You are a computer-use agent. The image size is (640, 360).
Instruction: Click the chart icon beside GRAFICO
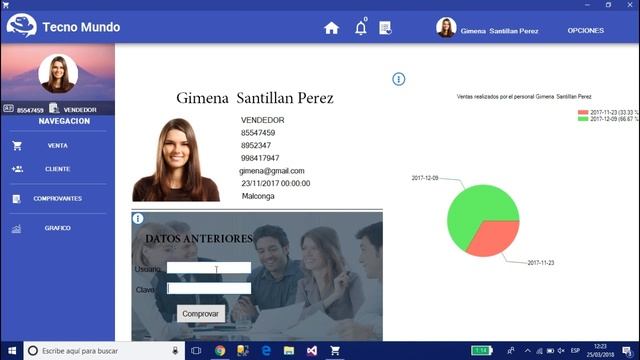pyautogui.click(x=16, y=229)
